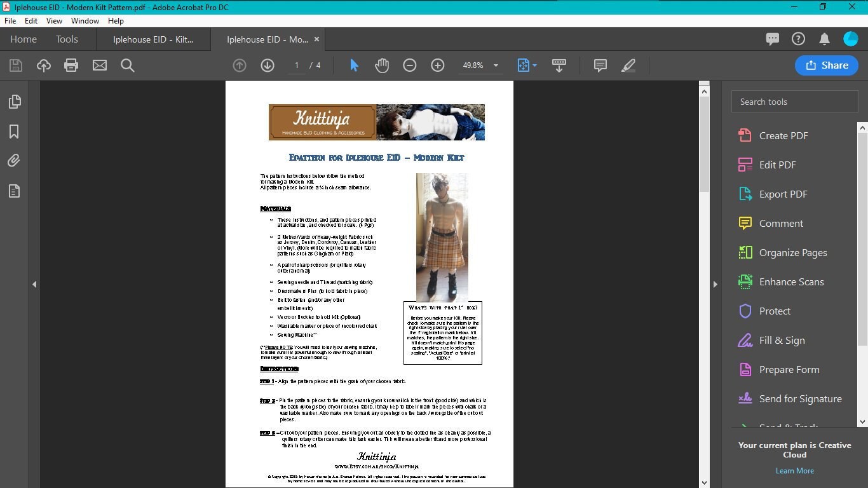Switch to Iplehouse EID - Kilt... document tab
Image resolution: width=868 pixels, height=488 pixels.
(153, 39)
